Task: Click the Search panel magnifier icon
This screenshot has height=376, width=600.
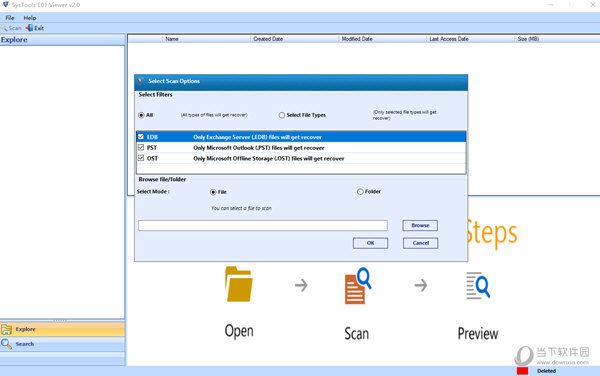Action: point(7,344)
